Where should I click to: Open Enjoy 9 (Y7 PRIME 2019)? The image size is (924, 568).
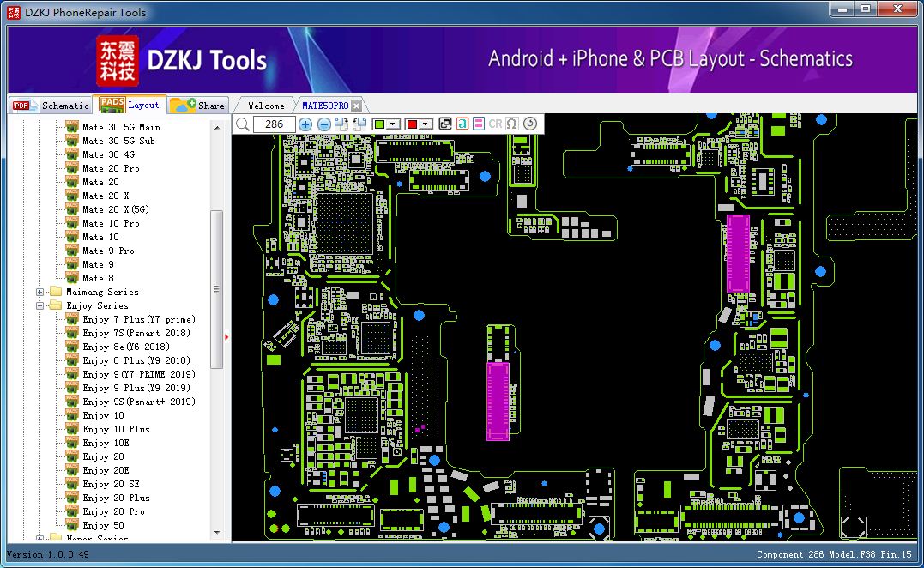139,374
